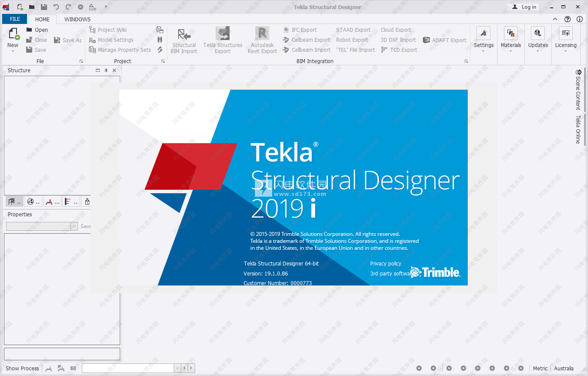Click the New document icon in quick access toolbar

(20, 7)
